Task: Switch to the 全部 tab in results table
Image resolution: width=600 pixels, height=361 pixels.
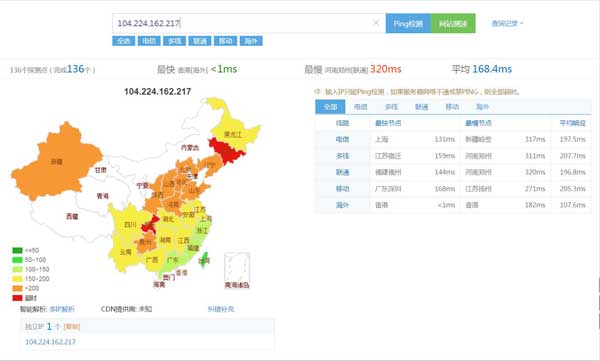Action: pyautogui.click(x=330, y=107)
